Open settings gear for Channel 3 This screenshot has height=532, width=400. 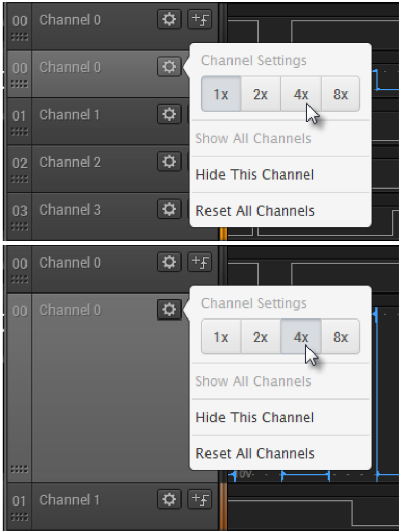click(169, 209)
